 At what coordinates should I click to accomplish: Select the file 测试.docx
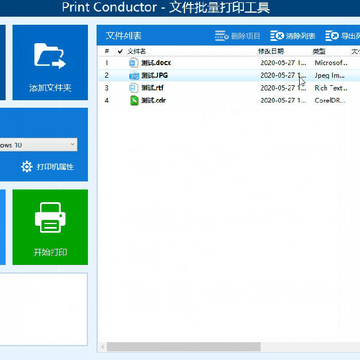click(x=156, y=63)
